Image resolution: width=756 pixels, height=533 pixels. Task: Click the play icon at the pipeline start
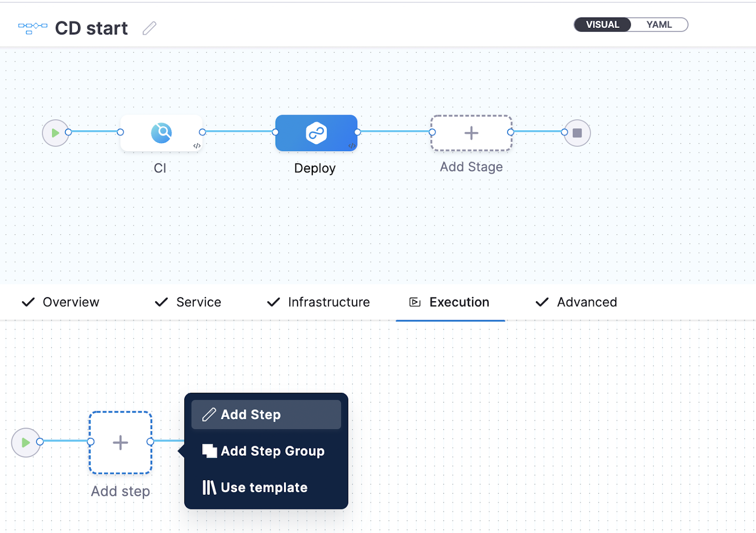(56, 133)
